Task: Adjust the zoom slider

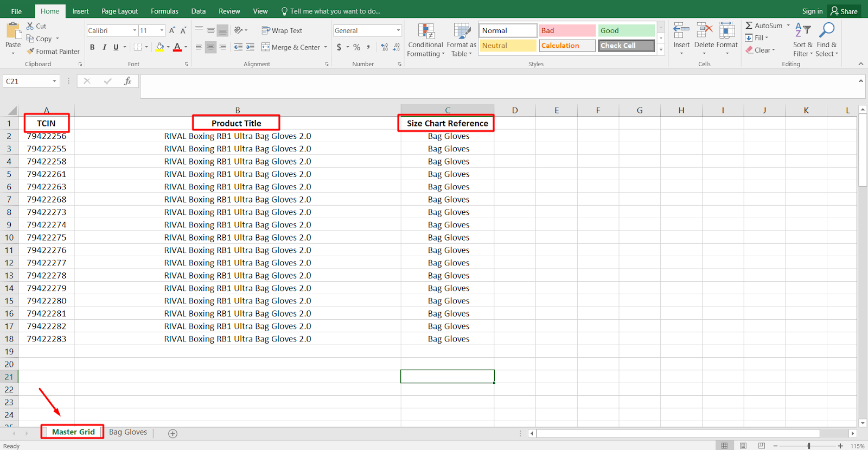Action: pos(808,446)
